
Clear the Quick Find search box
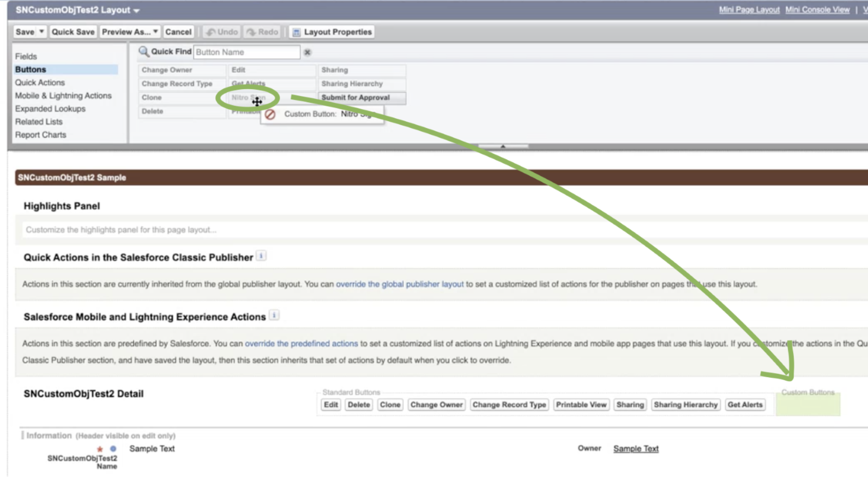(x=307, y=52)
